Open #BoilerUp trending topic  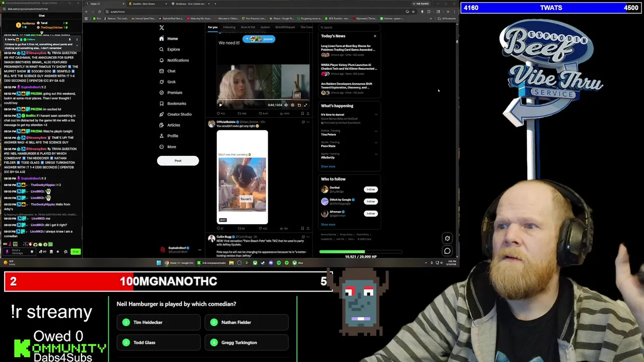pyautogui.click(x=328, y=157)
